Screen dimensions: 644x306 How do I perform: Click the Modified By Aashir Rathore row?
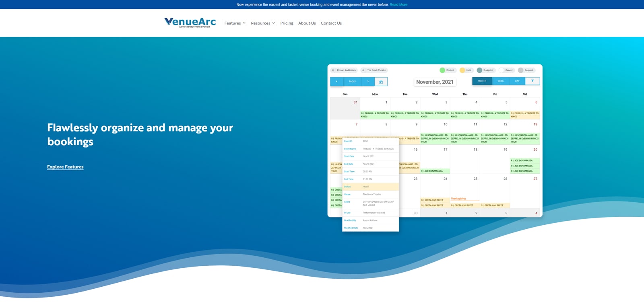tap(370, 220)
